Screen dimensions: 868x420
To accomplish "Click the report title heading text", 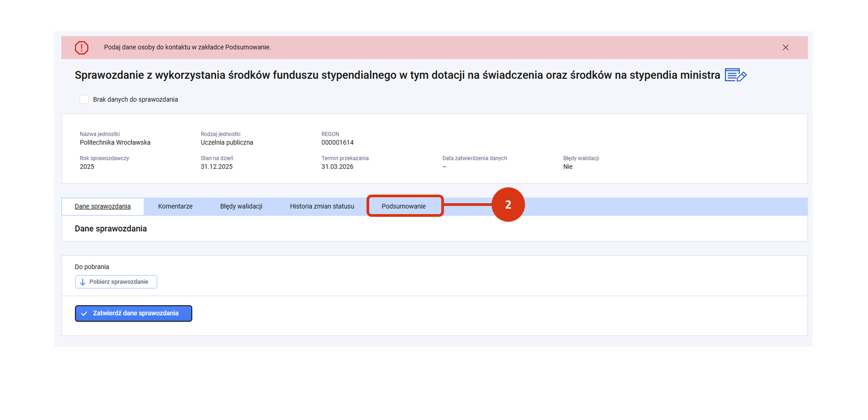I will tap(397, 75).
